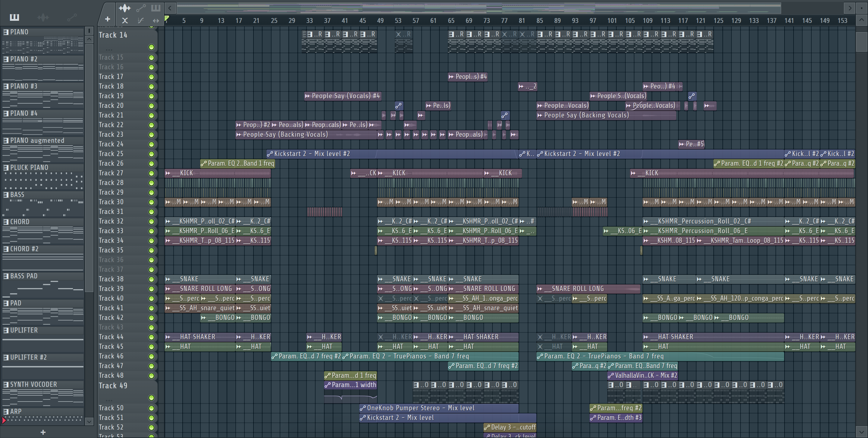The height and width of the screenshot is (438, 868).
Task: Select the Track 27 header label
Action: click(x=111, y=173)
